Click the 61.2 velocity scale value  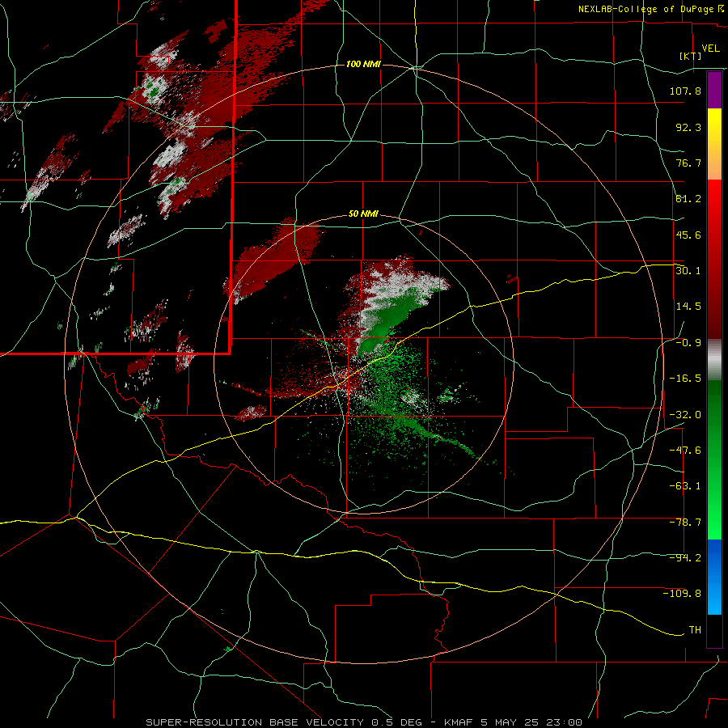688,199
